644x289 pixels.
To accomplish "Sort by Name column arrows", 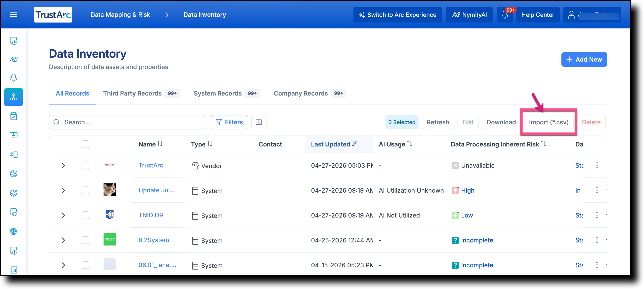I will pyautogui.click(x=160, y=144).
